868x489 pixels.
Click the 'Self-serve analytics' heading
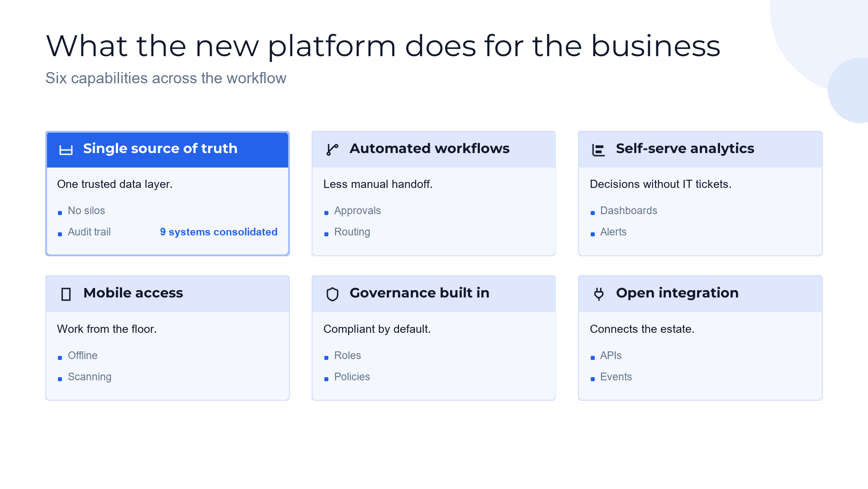[685, 149]
